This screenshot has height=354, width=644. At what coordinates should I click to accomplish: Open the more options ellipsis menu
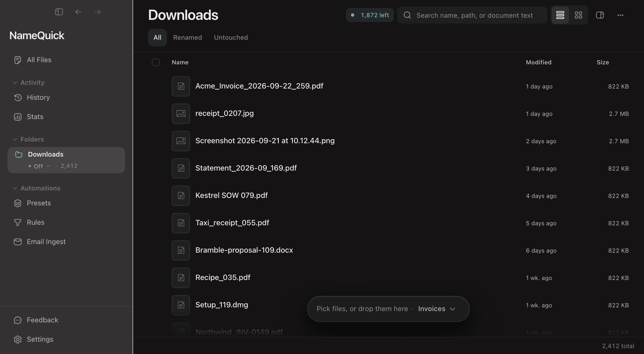[x=620, y=15]
